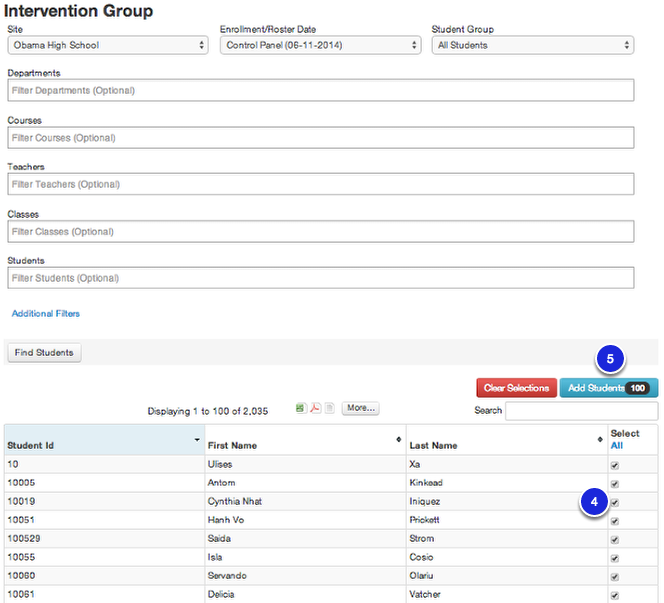Open the Enrollment/Roster Date dropdown

321,45
